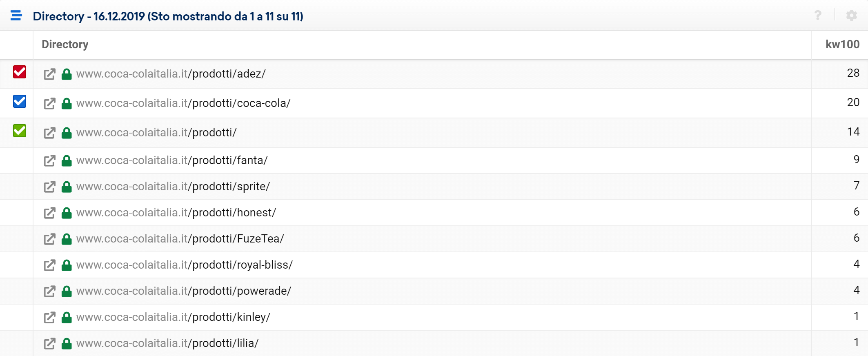The image size is (868, 356).
Task: Open external link icon for prodotti/adez/
Action: coord(49,74)
